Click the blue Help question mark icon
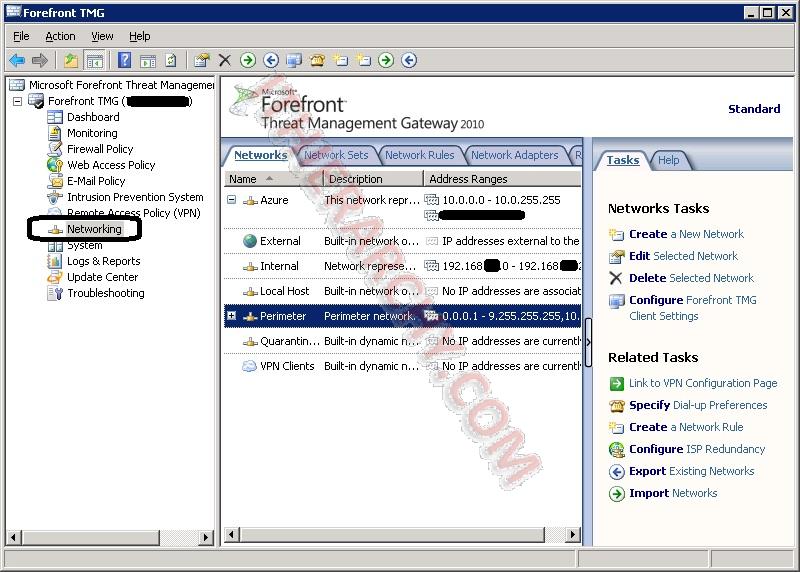 click(x=124, y=60)
